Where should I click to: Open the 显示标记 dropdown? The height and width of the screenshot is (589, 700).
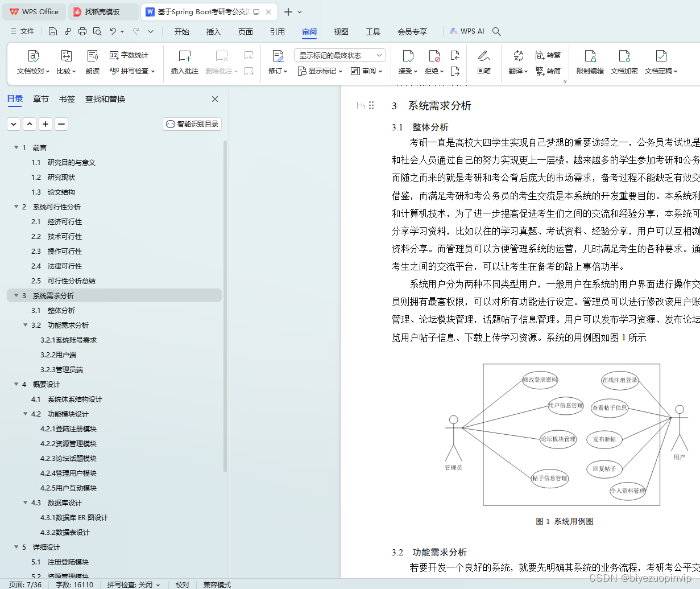[320, 71]
